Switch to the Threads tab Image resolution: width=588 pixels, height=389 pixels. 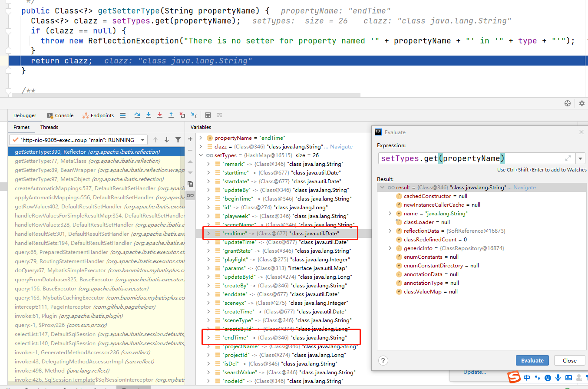[49, 127]
